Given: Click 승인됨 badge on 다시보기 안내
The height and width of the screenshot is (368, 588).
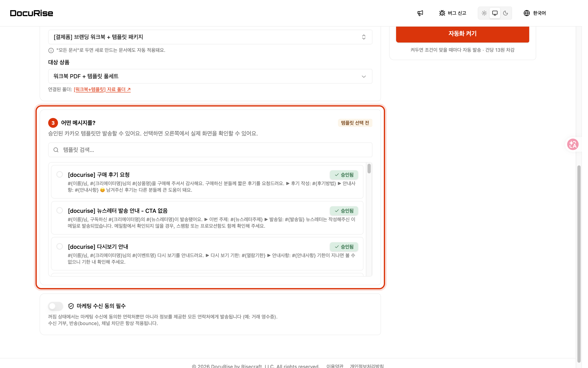Looking at the screenshot, I should (x=344, y=247).
